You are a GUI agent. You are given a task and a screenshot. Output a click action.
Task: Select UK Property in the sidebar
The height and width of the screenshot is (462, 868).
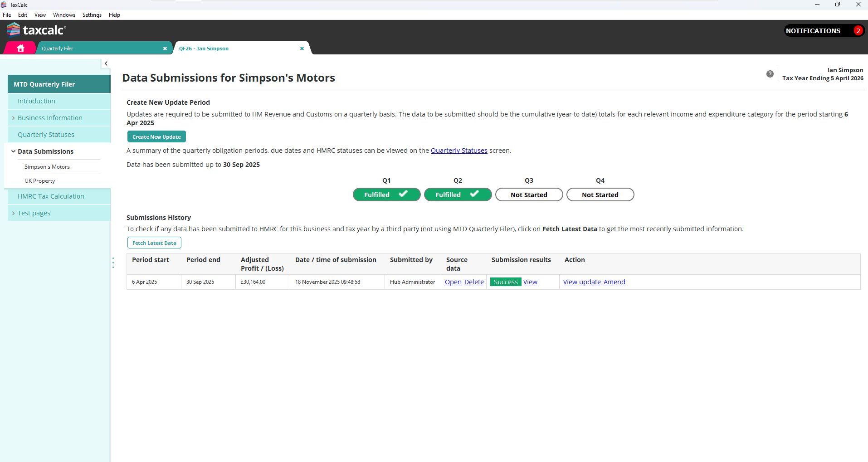tap(40, 181)
